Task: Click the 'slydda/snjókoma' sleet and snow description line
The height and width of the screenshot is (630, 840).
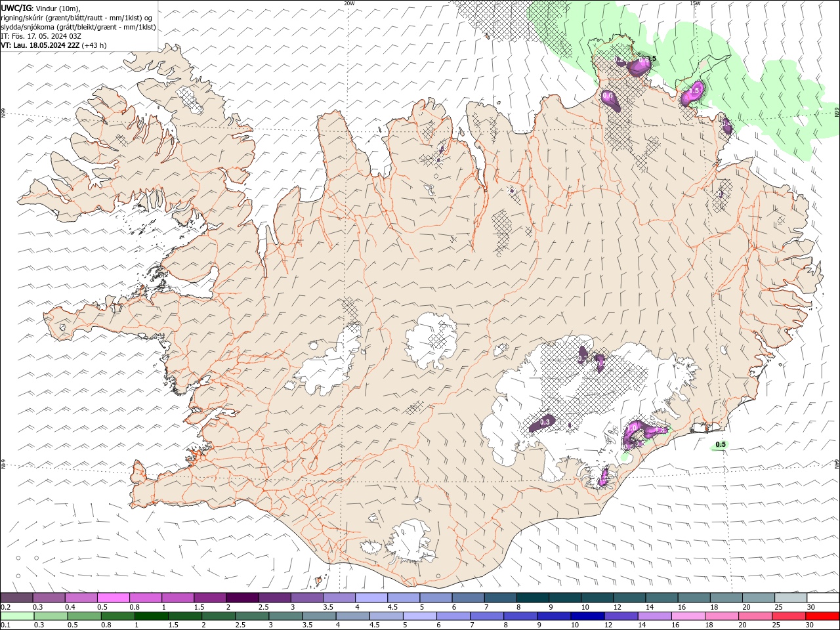Action: (78, 27)
